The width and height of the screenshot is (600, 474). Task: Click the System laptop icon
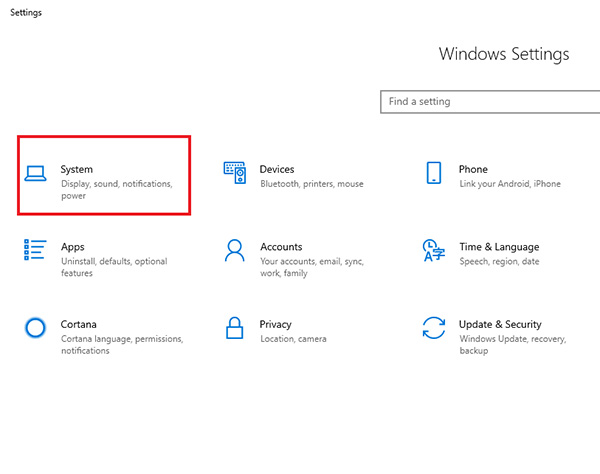(x=36, y=174)
